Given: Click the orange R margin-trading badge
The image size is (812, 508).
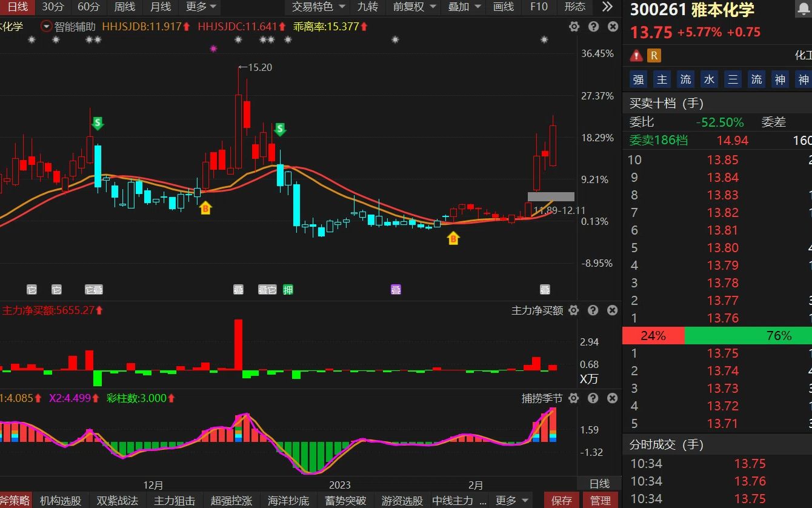Looking at the screenshot, I should coord(653,56).
